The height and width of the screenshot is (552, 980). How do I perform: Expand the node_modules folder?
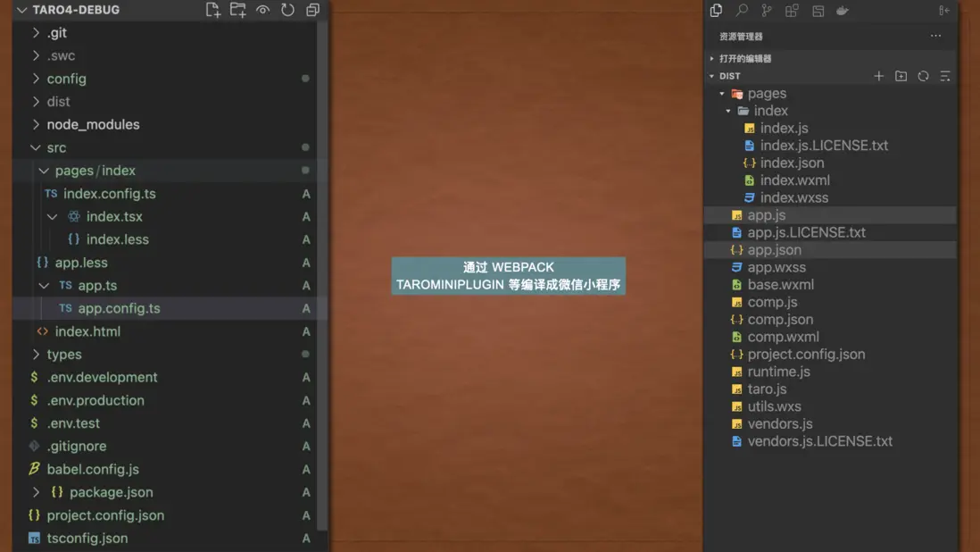pyautogui.click(x=36, y=124)
